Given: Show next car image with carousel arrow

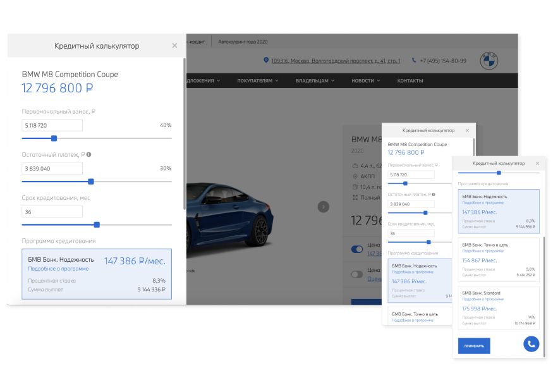Looking at the screenshot, I should pyautogui.click(x=323, y=206).
